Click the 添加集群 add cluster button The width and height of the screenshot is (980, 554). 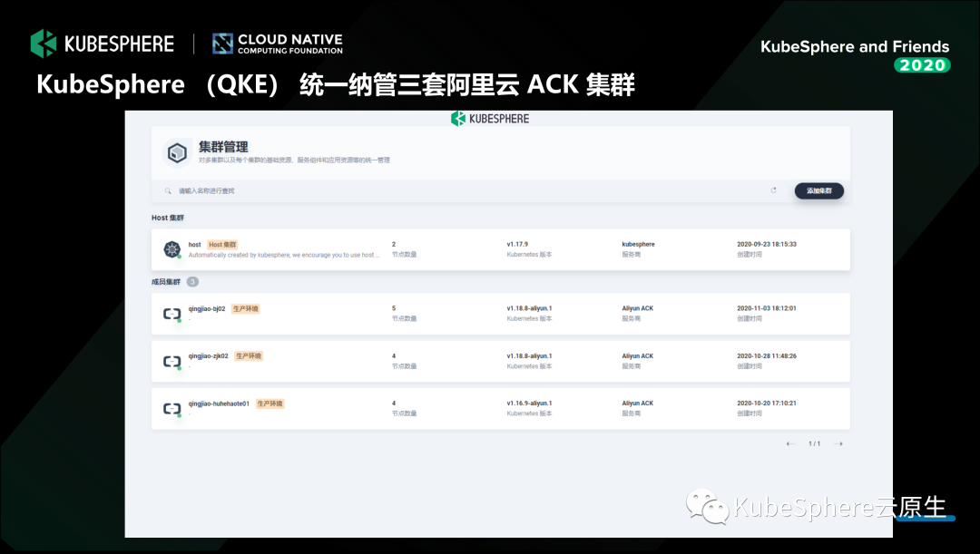point(818,190)
